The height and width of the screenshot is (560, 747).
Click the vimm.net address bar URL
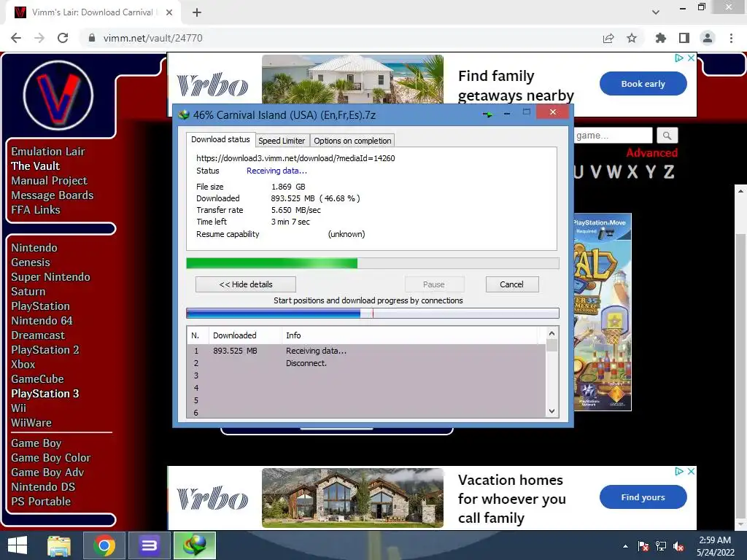click(153, 38)
